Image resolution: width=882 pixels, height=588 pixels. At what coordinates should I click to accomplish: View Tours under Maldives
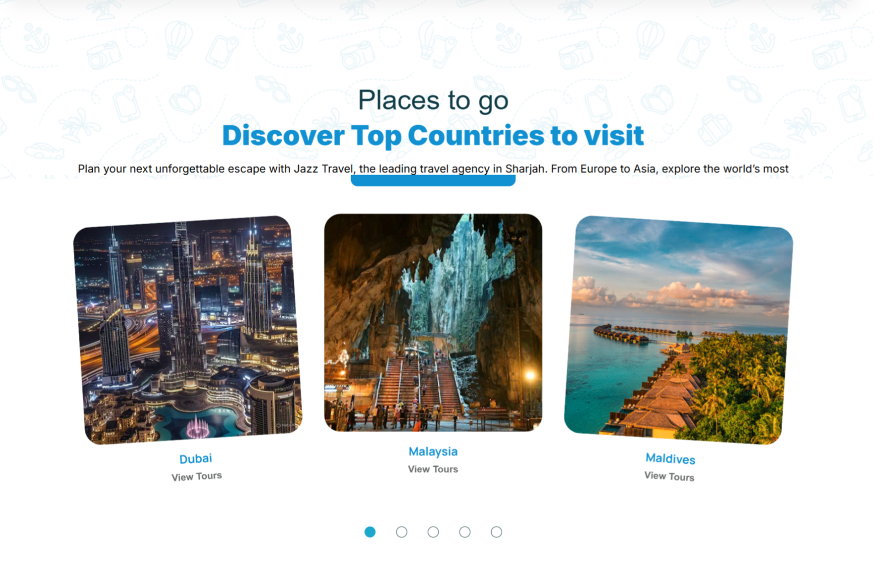tap(669, 476)
